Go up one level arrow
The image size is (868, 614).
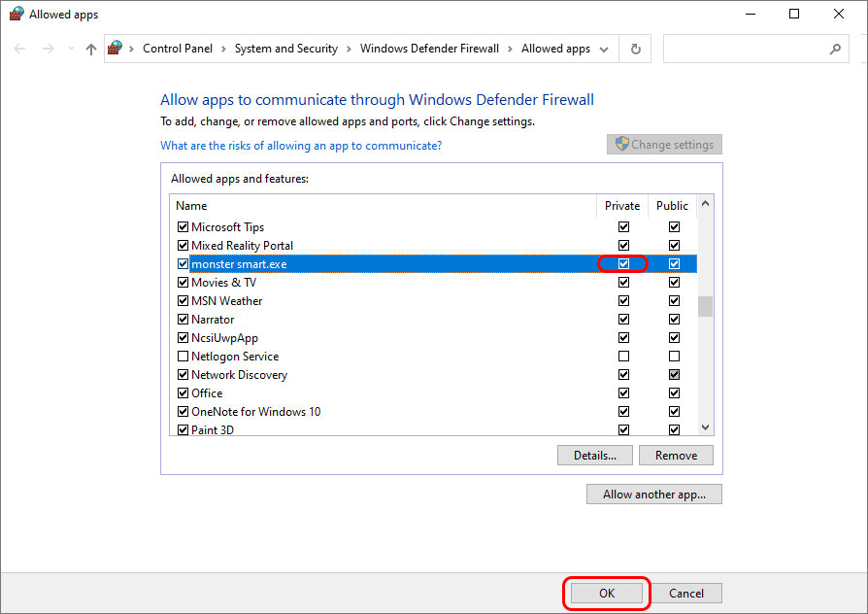(x=91, y=50)
